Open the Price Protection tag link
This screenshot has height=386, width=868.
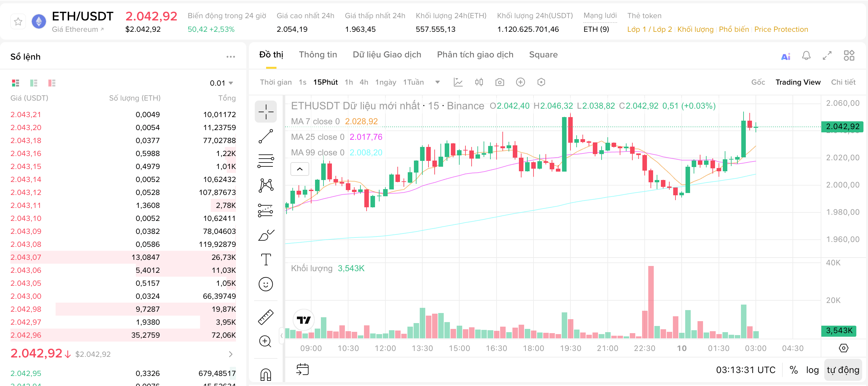point(781,29)
